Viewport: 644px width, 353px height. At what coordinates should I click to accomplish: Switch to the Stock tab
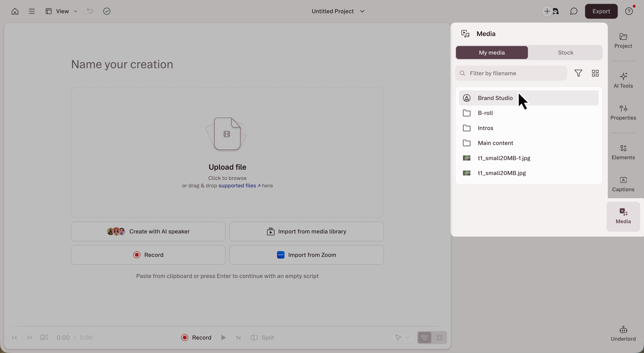565,52
